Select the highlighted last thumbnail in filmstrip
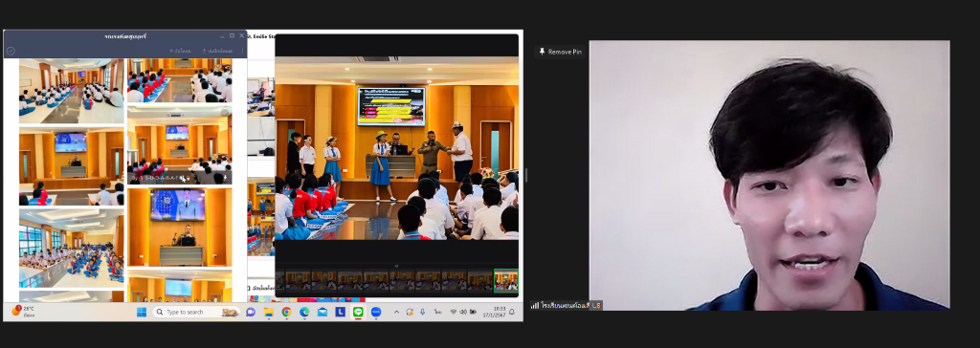The image size is (980, 348). coord(505,281)
